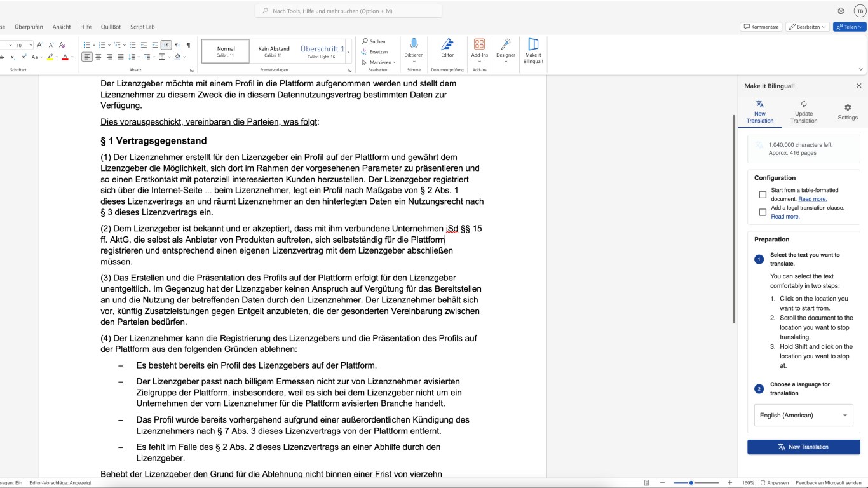Viewport: 868px width, 488px height.
Task: Center the paragraph text
Action: (98, 57)
